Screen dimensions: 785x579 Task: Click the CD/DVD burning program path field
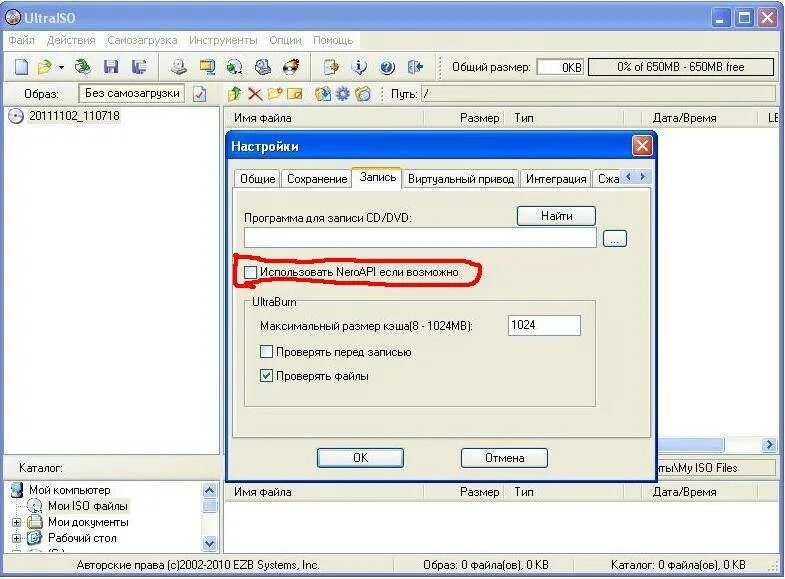[x=420, y=238]
